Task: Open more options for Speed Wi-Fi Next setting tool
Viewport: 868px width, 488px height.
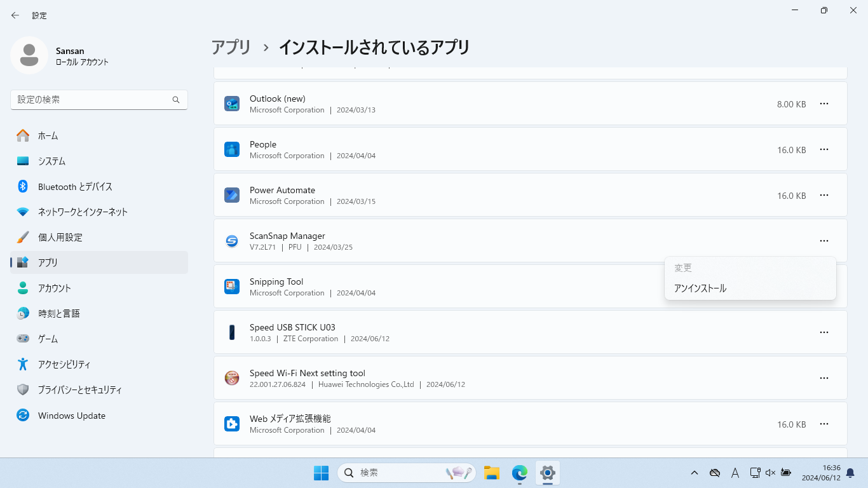Action: coord(824,378)
